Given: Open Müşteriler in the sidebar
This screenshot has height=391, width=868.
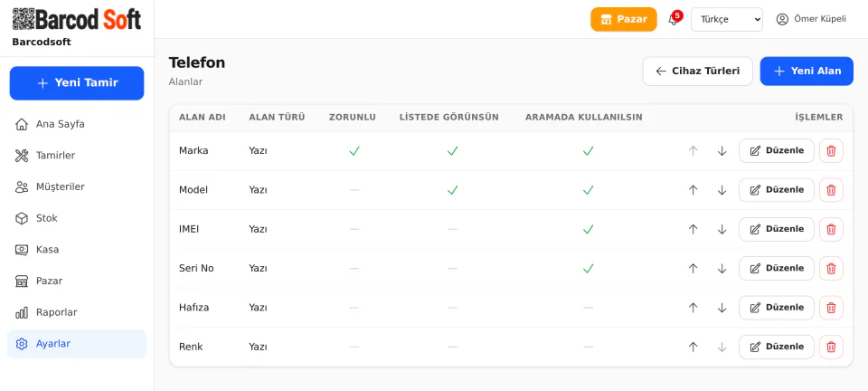Looking at the screenshot, I should coord(76,187).
